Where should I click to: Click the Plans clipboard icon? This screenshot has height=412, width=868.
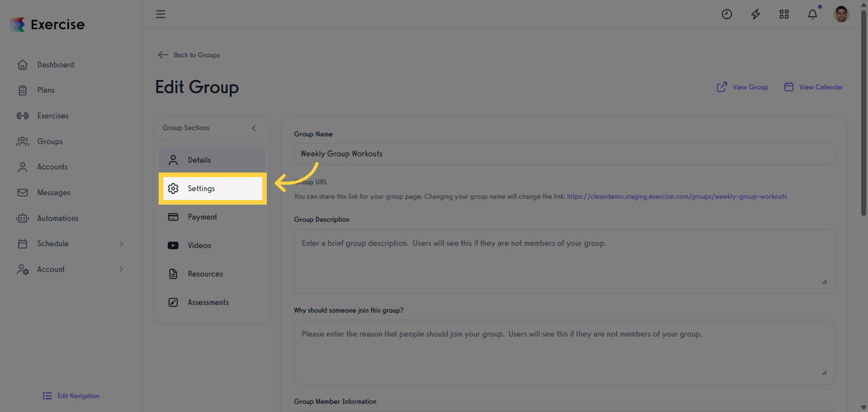click(x=23, y=90)
